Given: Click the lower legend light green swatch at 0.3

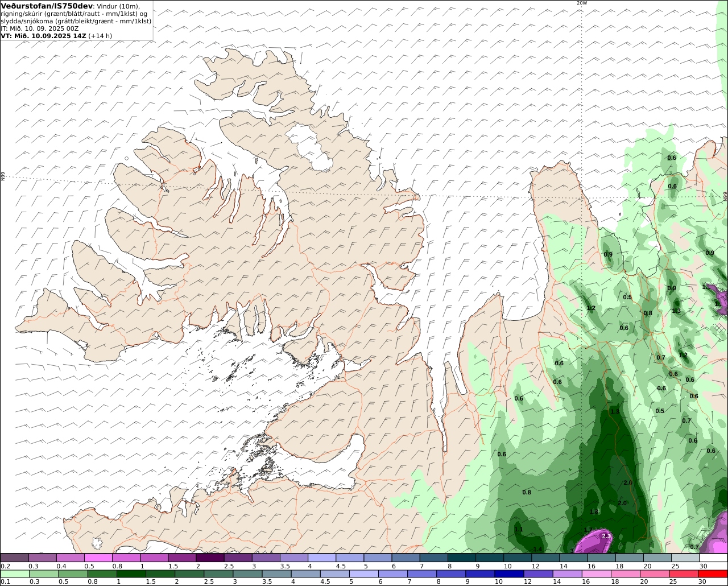Looking at the screenshot, I should tap(44, 574).
